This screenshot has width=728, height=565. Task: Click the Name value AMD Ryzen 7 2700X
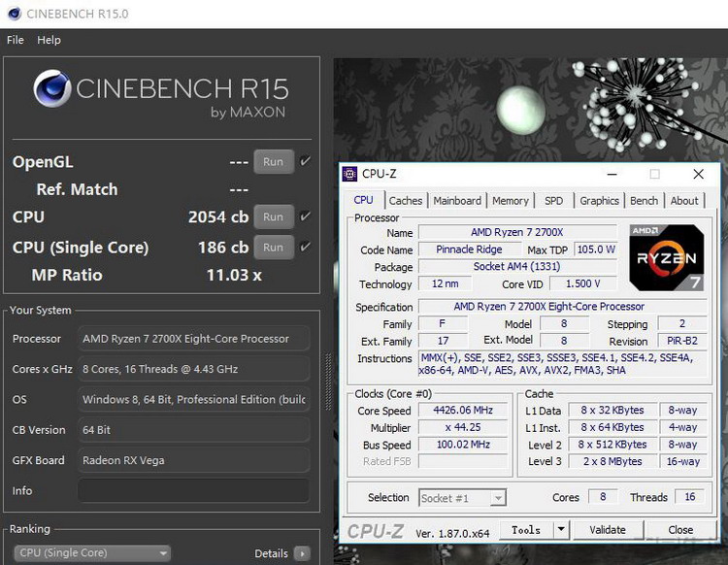tap(517, 232)
